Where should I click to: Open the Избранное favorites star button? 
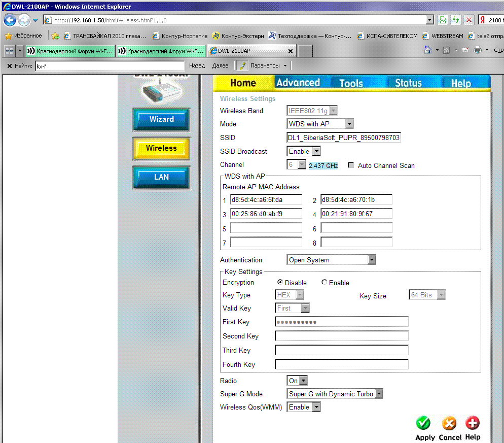23,36
